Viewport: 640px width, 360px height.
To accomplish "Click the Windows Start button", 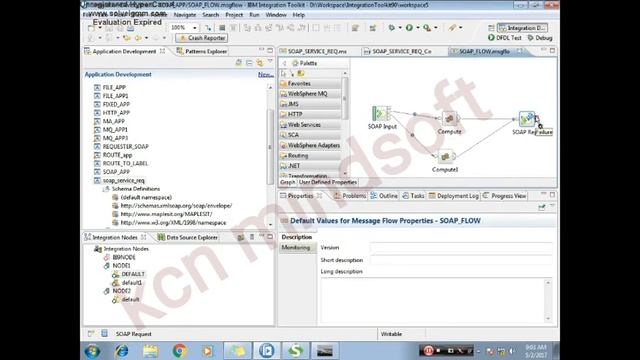I will tap(93, 351).
